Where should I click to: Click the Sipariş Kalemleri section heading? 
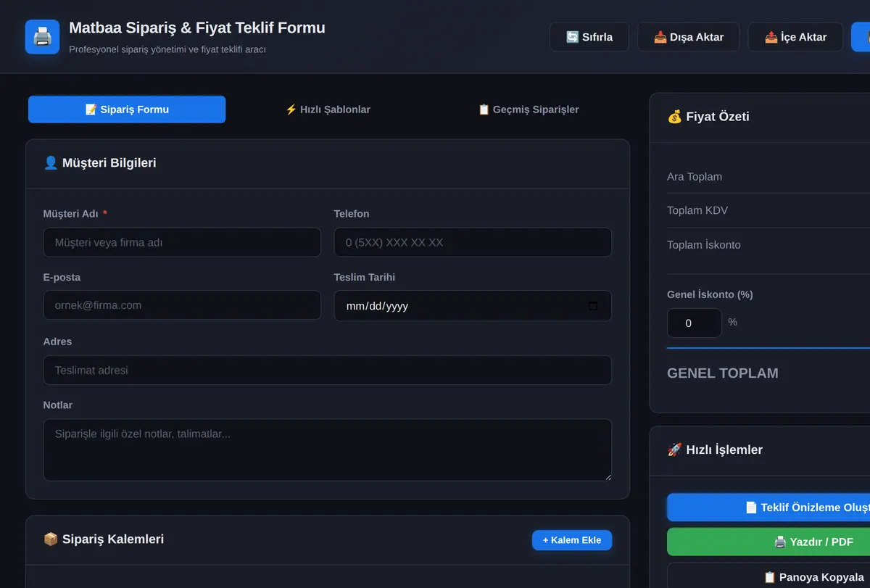[104, 539]
